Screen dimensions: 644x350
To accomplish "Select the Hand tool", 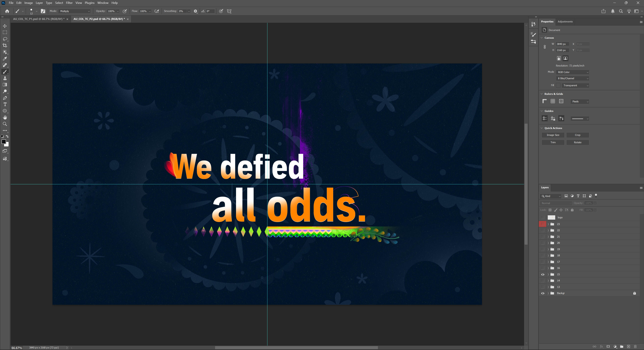I will pyautogui.click(x=5, y=118).
